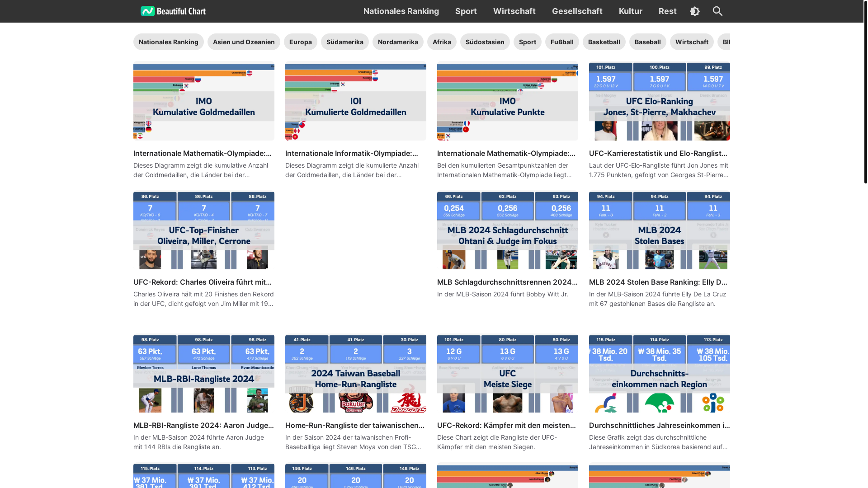Click the UFC-Rekord Kämpfer mit den meisten title
The width and height of the screenshot is (868, 488).
[x=506, y=425]
